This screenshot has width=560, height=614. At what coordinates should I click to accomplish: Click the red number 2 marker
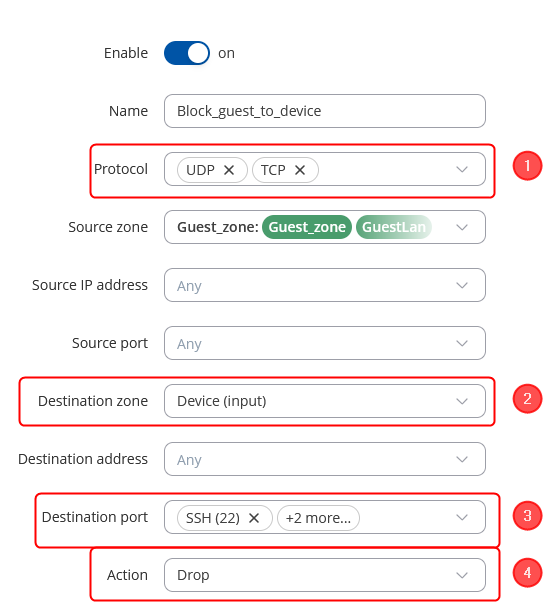click(527, 399)
